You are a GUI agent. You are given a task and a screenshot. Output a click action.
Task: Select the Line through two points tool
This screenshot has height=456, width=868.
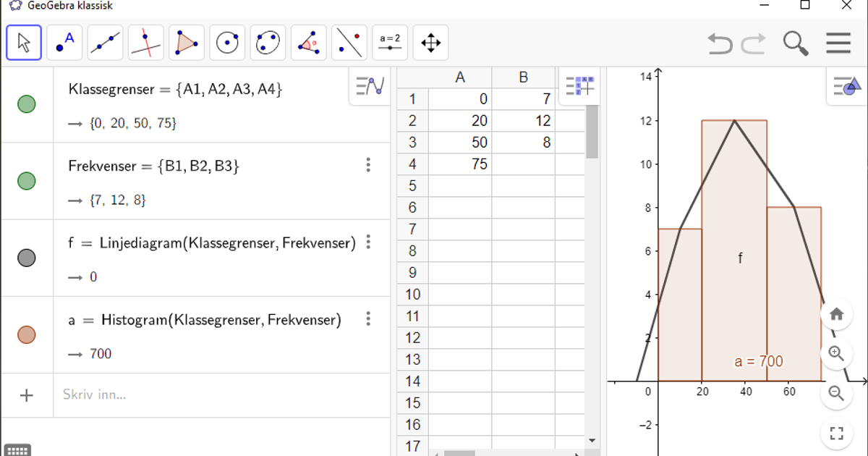106,43
